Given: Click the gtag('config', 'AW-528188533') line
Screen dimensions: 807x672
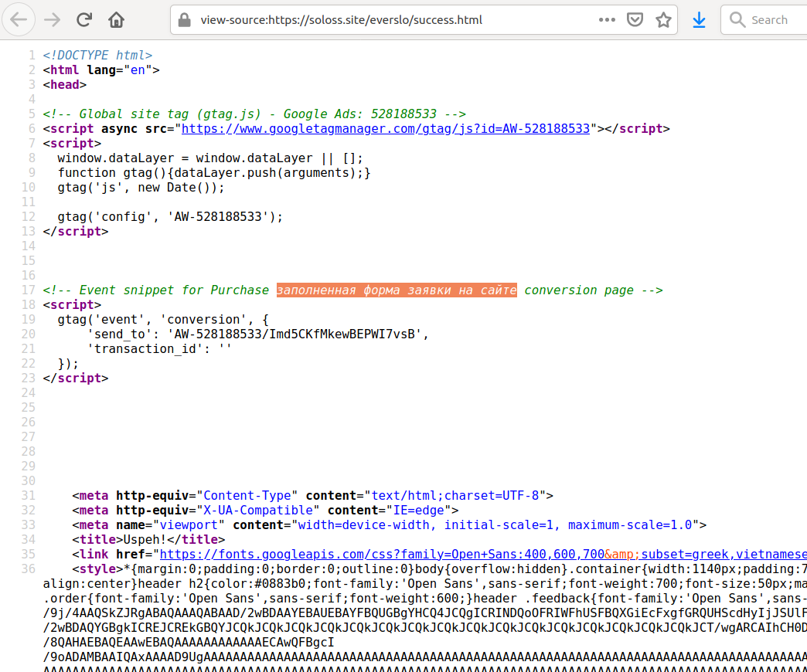Looking at the screenshot, I should tap(170, 216).
